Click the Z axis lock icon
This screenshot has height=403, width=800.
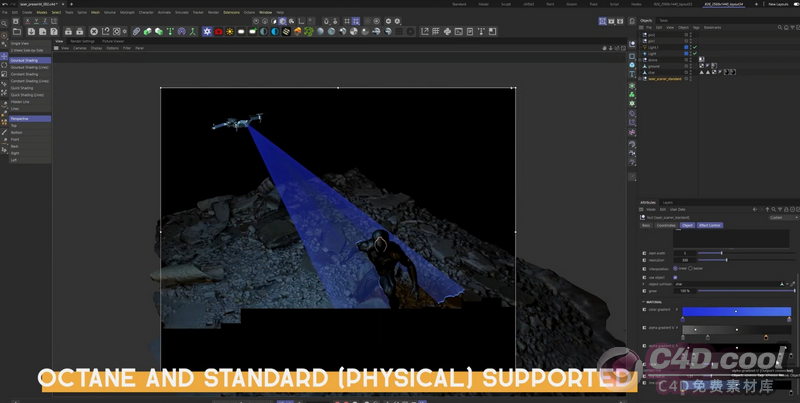pyautogui.click(x=44, y=21)
